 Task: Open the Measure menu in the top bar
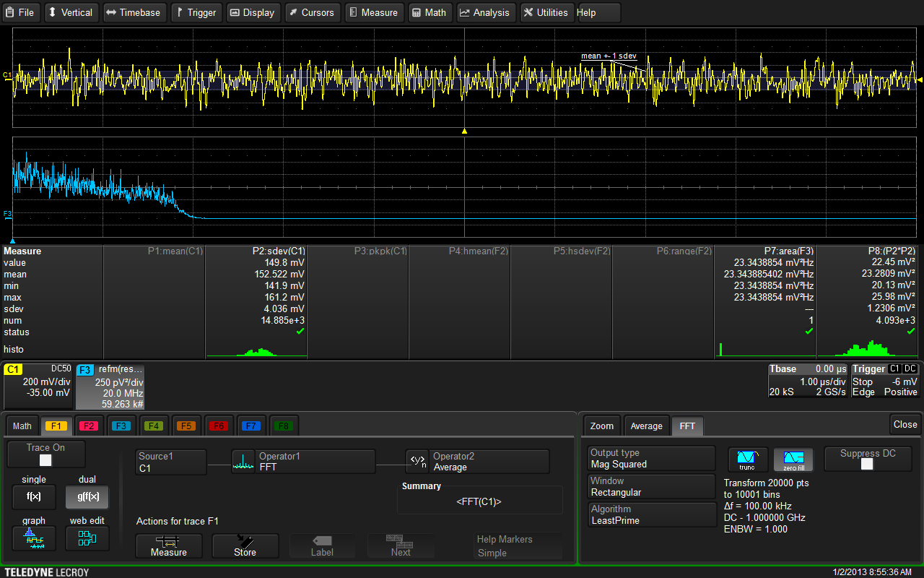(x=374, y=12)
